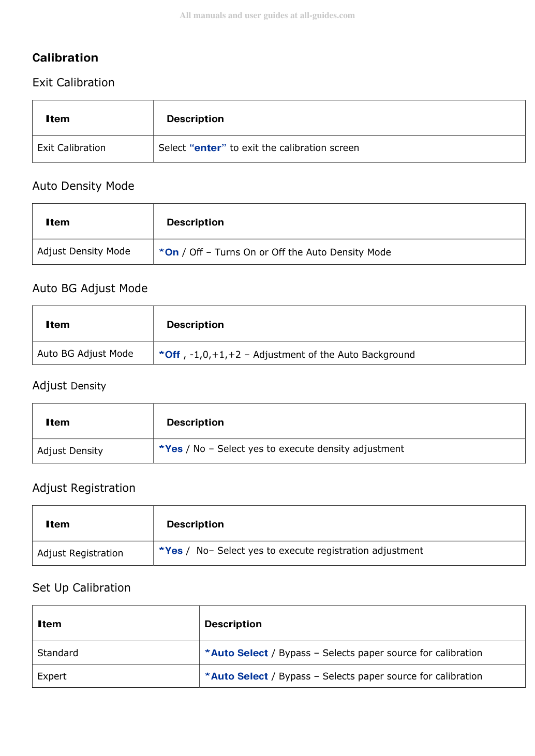Click *Auto Select in the Standard row
This screenshot has height=756, width=535.
click(236, 653)
